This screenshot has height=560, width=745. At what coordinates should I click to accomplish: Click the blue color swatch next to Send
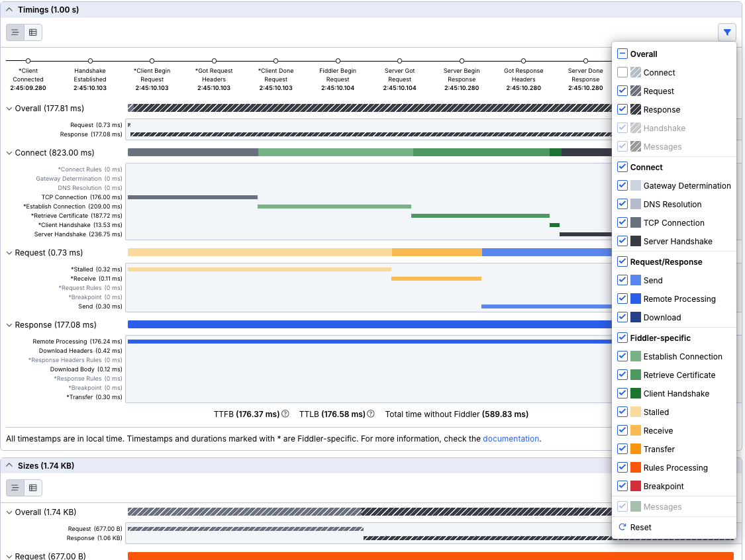point(637,280)
